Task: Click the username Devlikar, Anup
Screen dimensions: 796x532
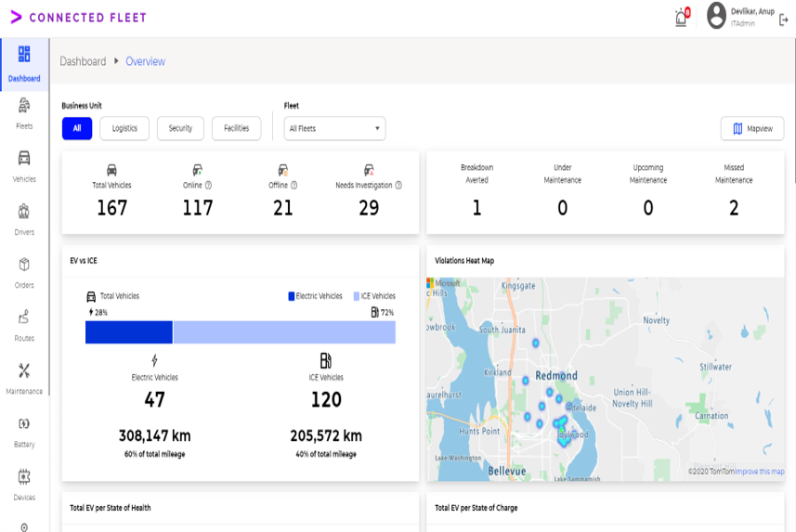Action: tap(752, 11)
